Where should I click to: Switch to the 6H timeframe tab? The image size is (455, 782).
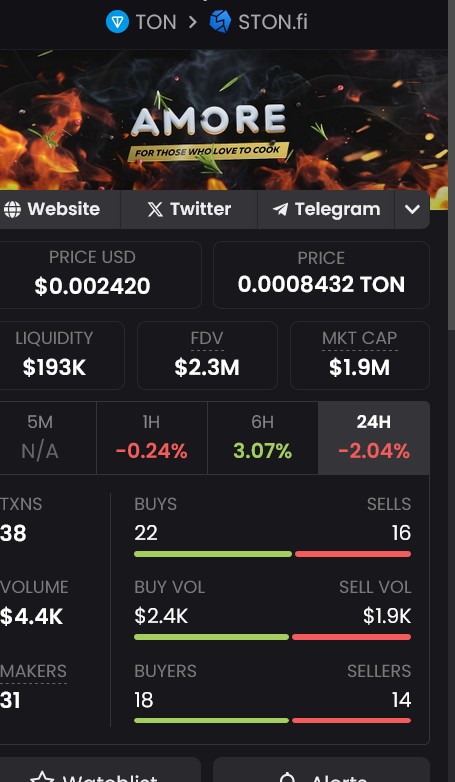262,438
